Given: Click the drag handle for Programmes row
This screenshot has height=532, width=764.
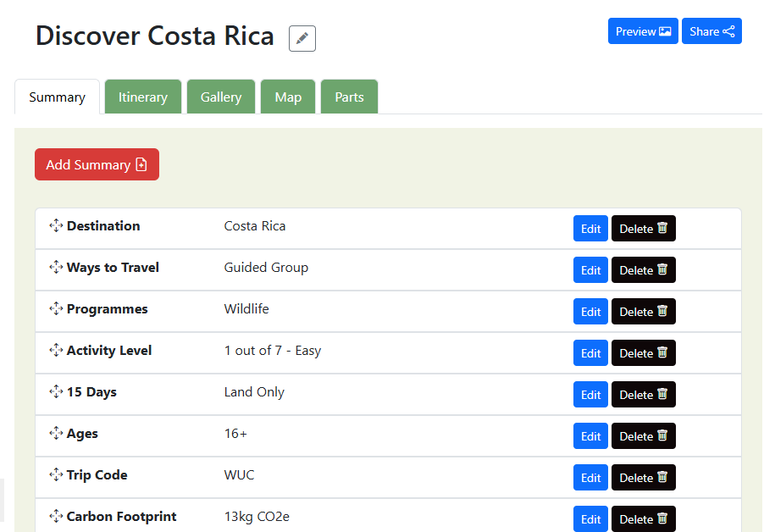Looking at the screenshot, I should (x=57, y=309).
